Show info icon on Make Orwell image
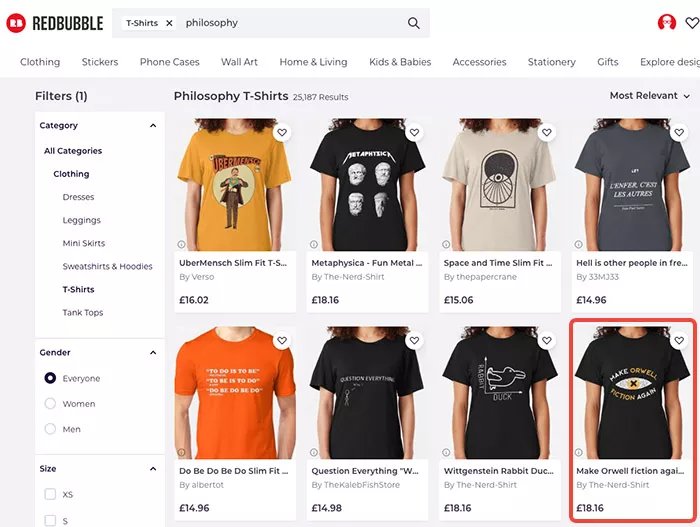The width and height of the screenshot is (700, 527). coord(579,452)
